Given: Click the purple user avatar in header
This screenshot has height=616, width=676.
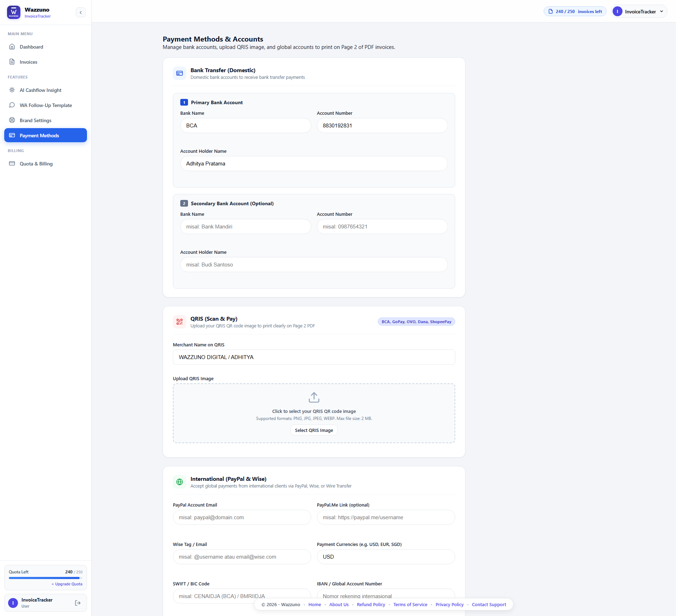Looking at the screenshot, I should point(617,12).
